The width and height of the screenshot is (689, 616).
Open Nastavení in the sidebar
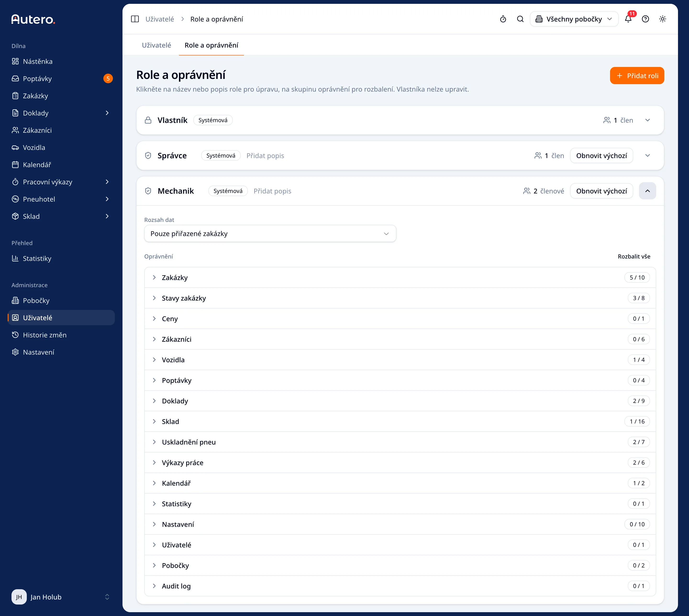(61, 352)
